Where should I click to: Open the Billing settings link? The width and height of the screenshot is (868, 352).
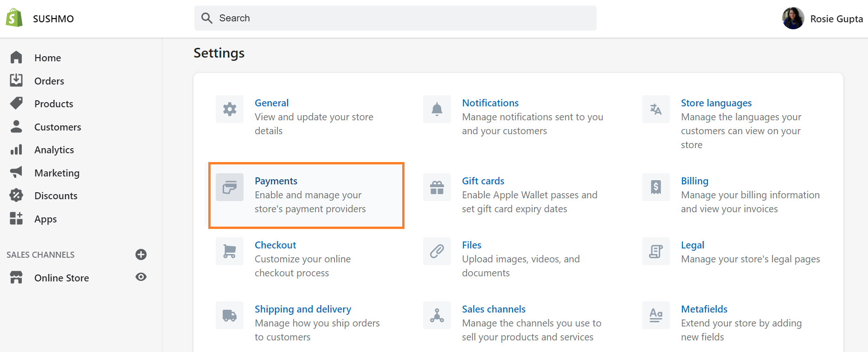tap(694, 181)
